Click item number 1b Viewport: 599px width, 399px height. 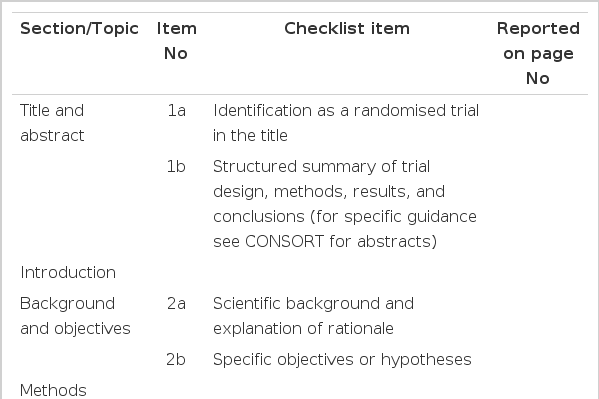176,167
